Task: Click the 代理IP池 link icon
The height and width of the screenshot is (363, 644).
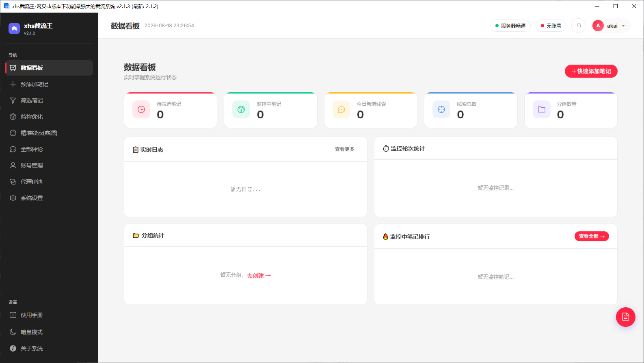Action: (x=13, y=182)
